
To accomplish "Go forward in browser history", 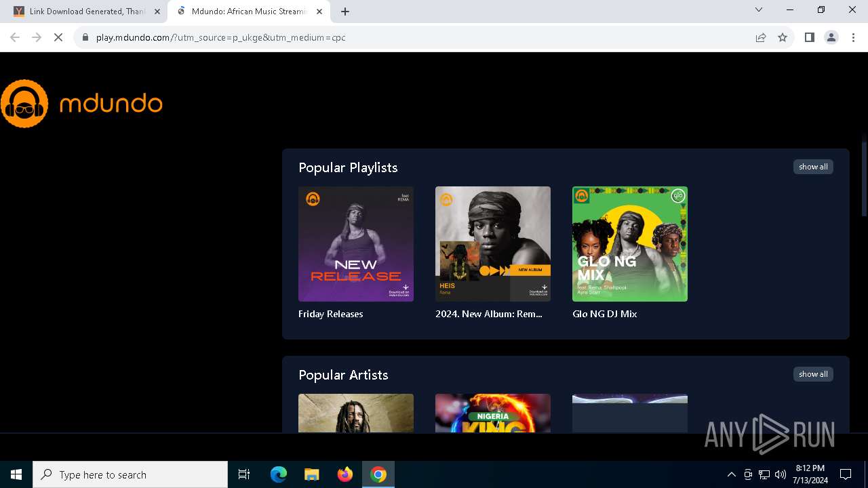I will pyautogui.click(x=37, y=37).
